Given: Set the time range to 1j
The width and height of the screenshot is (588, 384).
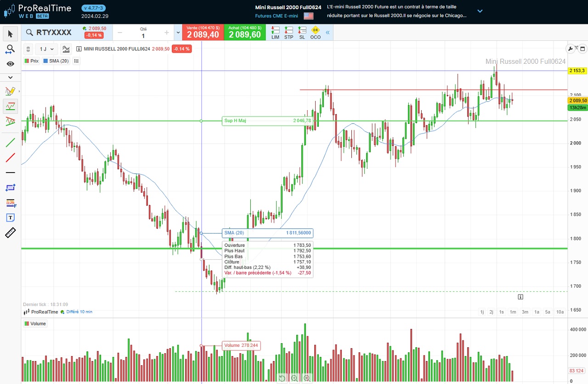Looking at the screenshot, I should tap(482, 312).
